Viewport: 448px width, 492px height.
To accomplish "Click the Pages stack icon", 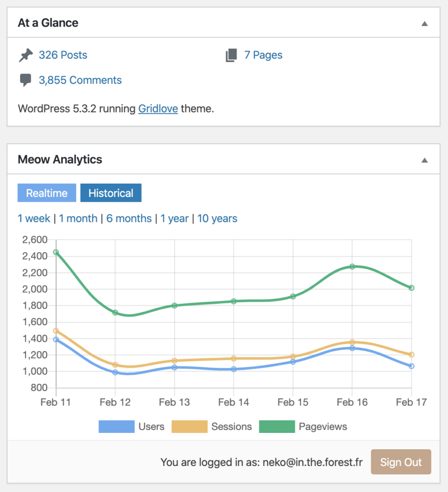I will [x=231, y=56].
